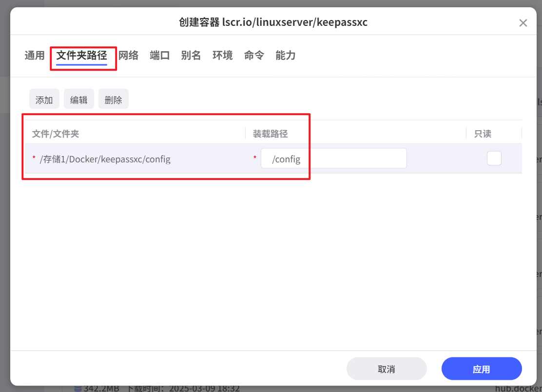Switch to the 通用 tab
This screenshot has height=392, width=542.
[35, 55]
